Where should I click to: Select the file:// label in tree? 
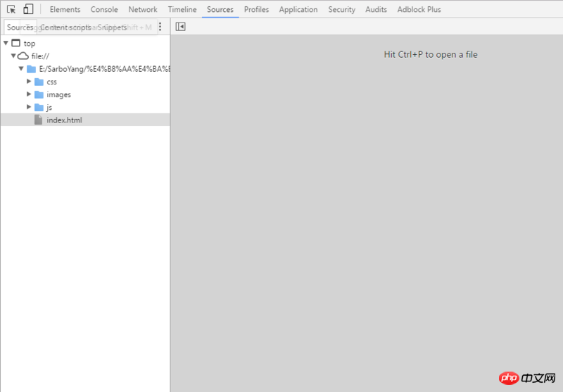click(40, 56)
